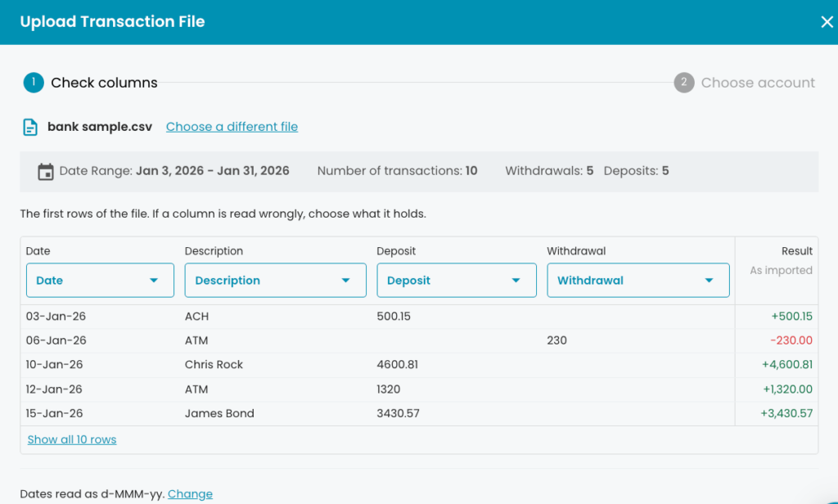Screen dimensions: 838x504
Task: Close the Upload Transaction File dialog
Action: click(x=827, y=22)
